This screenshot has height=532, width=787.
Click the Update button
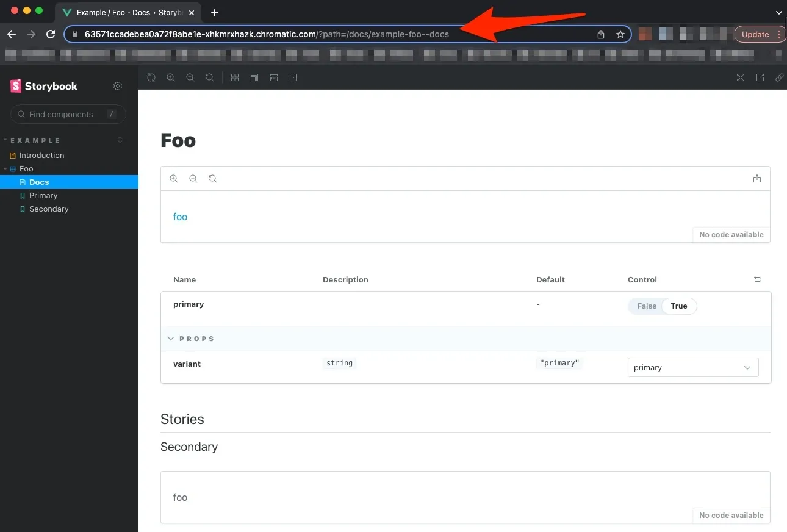pyautogui.click(x=755, y=35)
